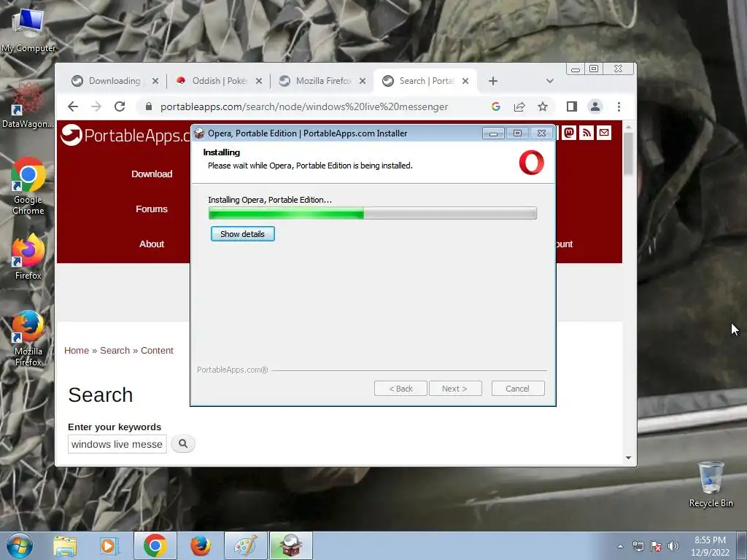Close the Mozilla Firefox tab
Image resolution: width=747 pixels, height=560 pixels.
pos(363,81)
